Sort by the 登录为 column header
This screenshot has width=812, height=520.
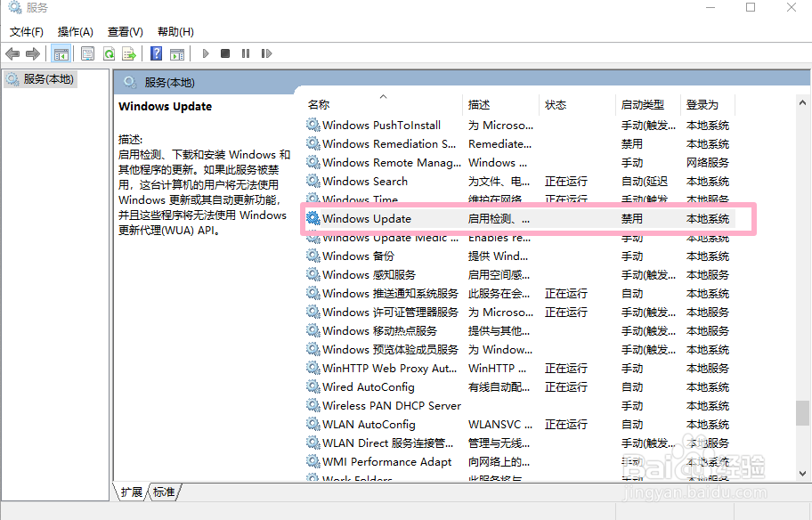(708, 104)
